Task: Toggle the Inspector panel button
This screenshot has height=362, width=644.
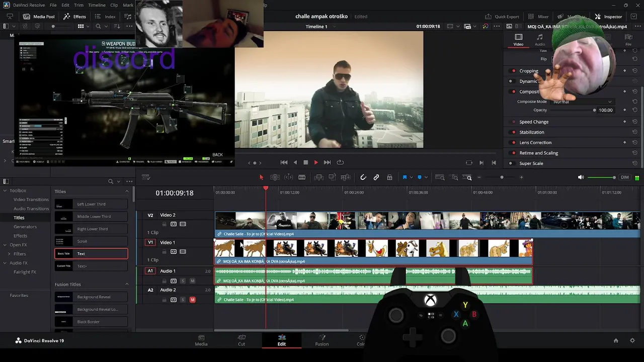Action: pos(609,17)
